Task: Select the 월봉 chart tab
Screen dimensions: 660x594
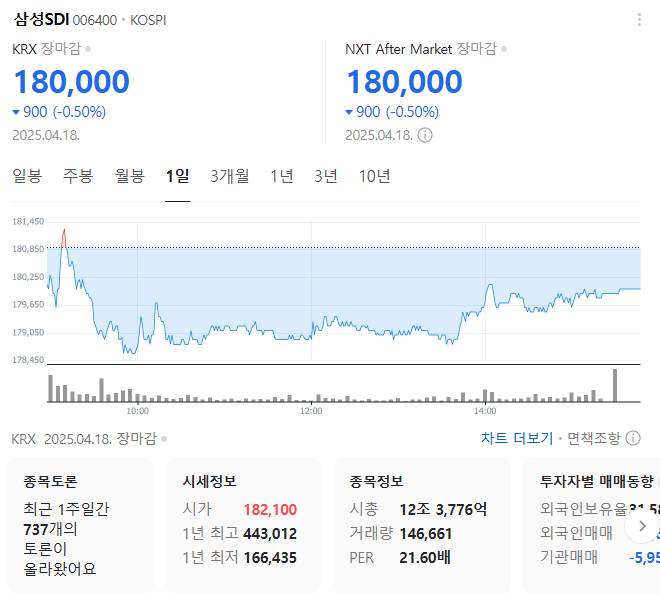Action: (x=130, y=176)
